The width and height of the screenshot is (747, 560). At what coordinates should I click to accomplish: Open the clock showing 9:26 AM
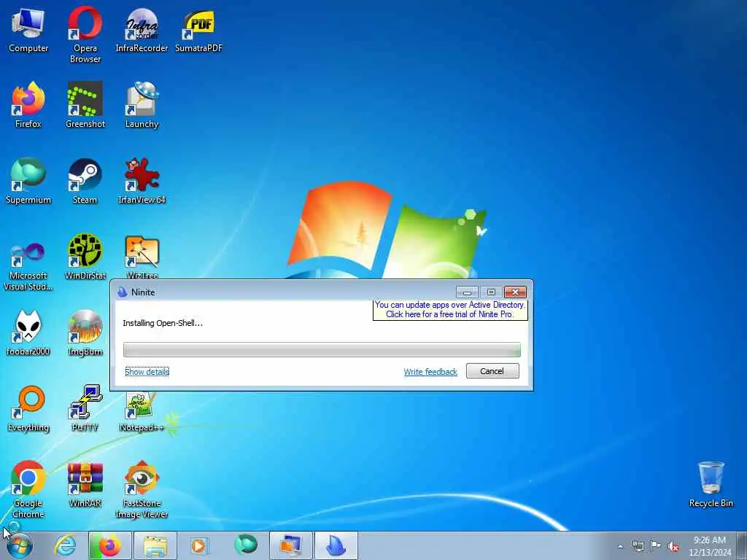[x=709, y=545]
